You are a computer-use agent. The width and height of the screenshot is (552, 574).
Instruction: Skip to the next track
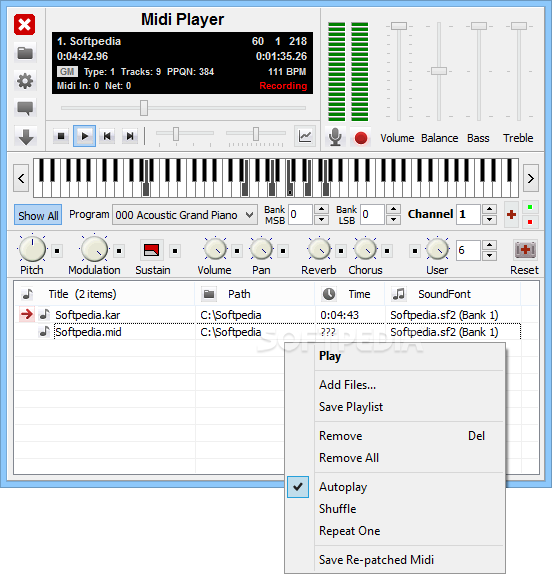click(130, 136)
